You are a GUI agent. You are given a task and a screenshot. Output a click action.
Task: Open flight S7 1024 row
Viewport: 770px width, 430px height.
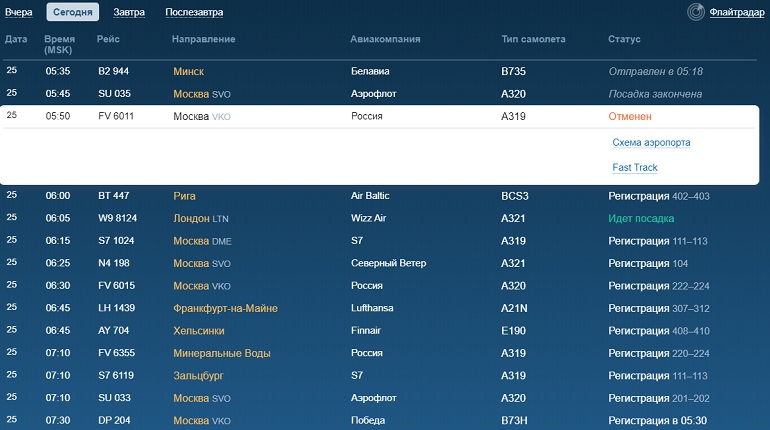point(380,241)
